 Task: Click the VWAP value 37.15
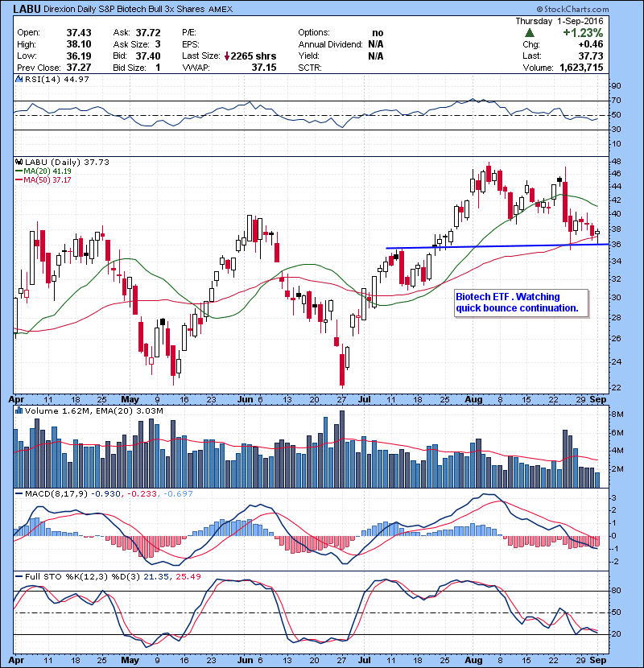click(264, 68)
